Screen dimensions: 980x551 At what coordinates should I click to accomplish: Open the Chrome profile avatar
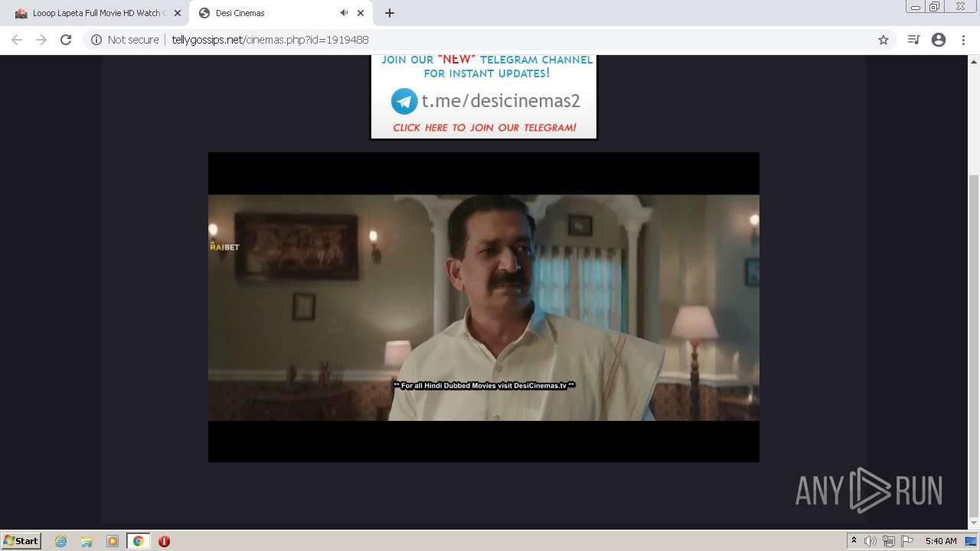tap(939, 40)
